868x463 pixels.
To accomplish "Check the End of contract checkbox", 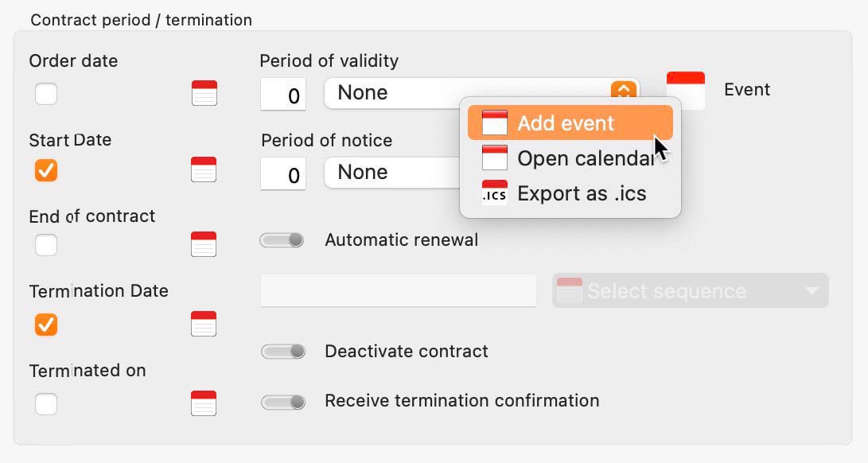I will coord(46,245).
